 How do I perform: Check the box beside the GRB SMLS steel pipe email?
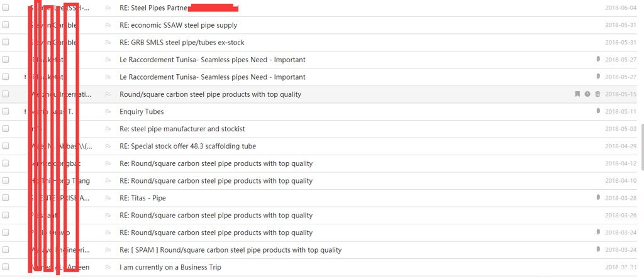coord(5,42)
